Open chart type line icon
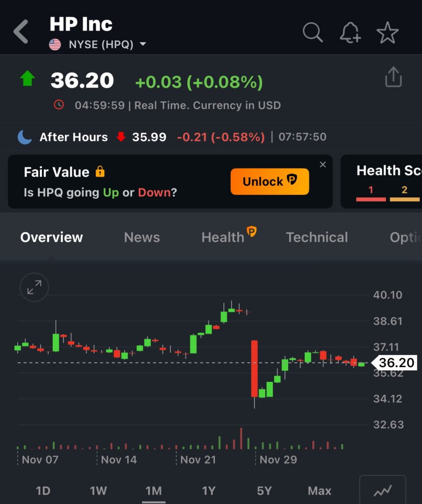Screen dimensions: 422x504 click(x=382, y=490)
